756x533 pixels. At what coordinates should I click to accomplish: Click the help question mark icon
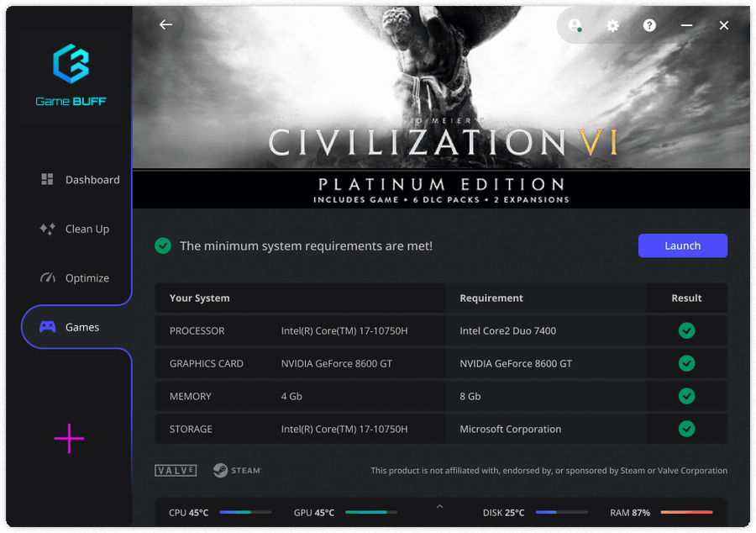(x=649, y=25)
